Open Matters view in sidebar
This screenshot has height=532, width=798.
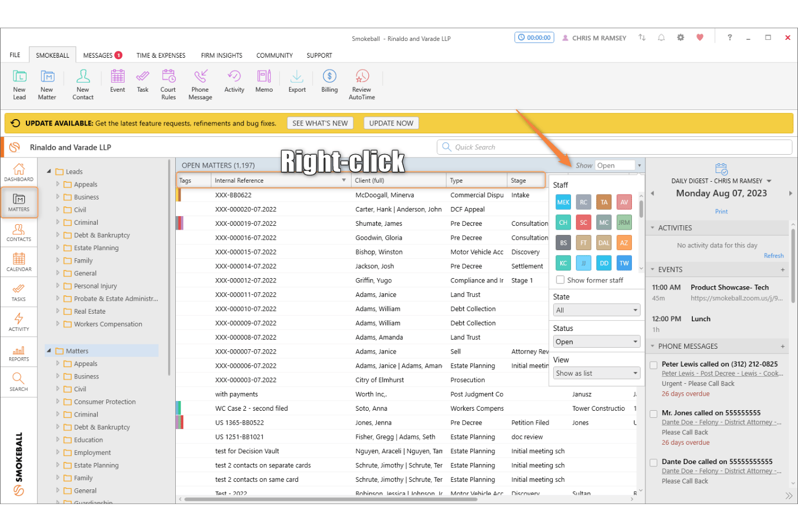coord(19,203)
